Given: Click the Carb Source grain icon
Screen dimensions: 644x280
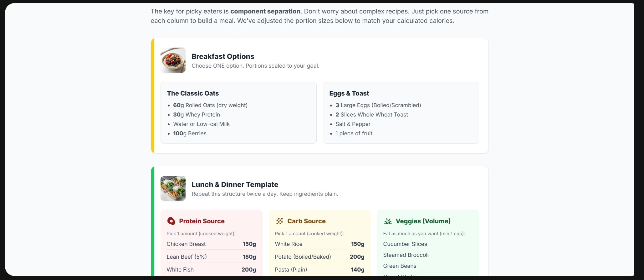Looking at the screenshot, I should [x=279, y=221].
